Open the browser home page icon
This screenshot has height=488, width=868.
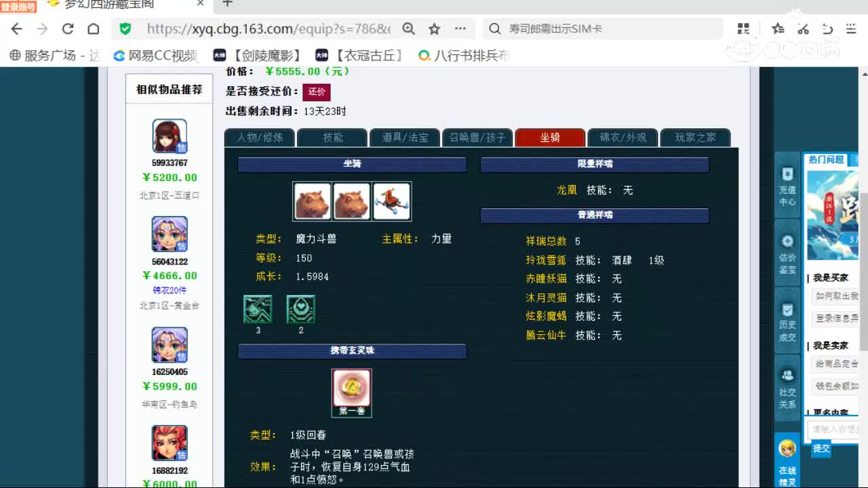(94, 28)
